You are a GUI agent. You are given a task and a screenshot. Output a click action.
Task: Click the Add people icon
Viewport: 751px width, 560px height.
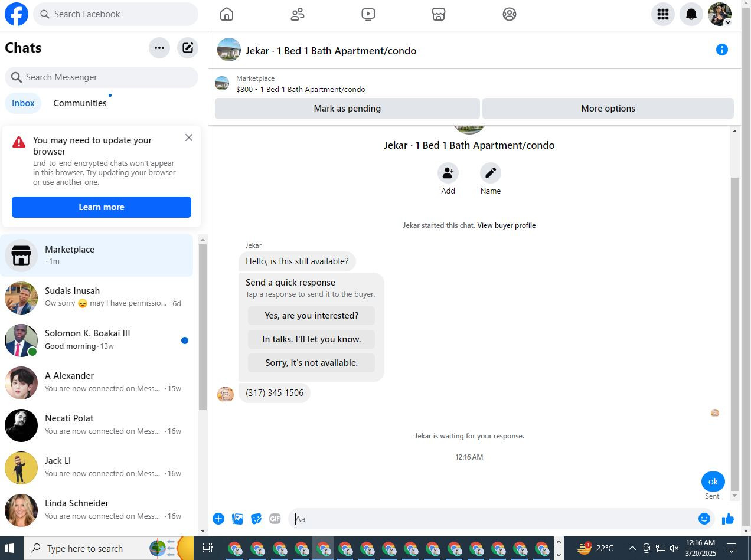pos(448,173)
